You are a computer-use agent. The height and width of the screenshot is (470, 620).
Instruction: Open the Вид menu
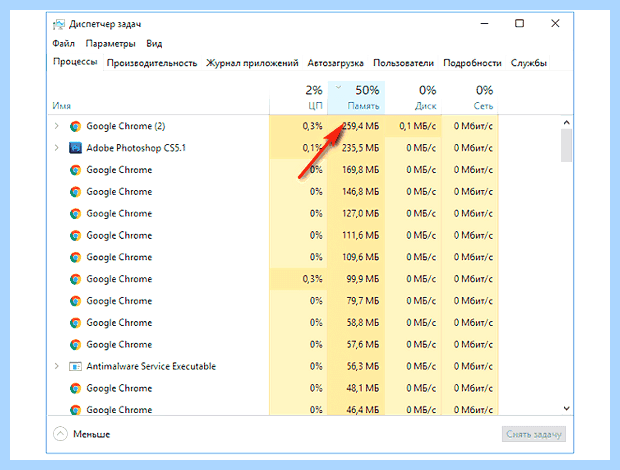coord(154,43)
